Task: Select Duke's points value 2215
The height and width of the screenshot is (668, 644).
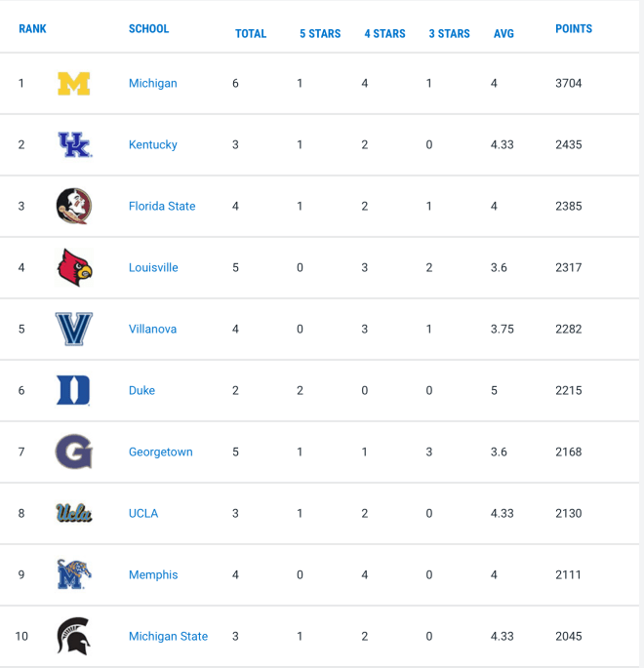Action: tap(568, 390)
